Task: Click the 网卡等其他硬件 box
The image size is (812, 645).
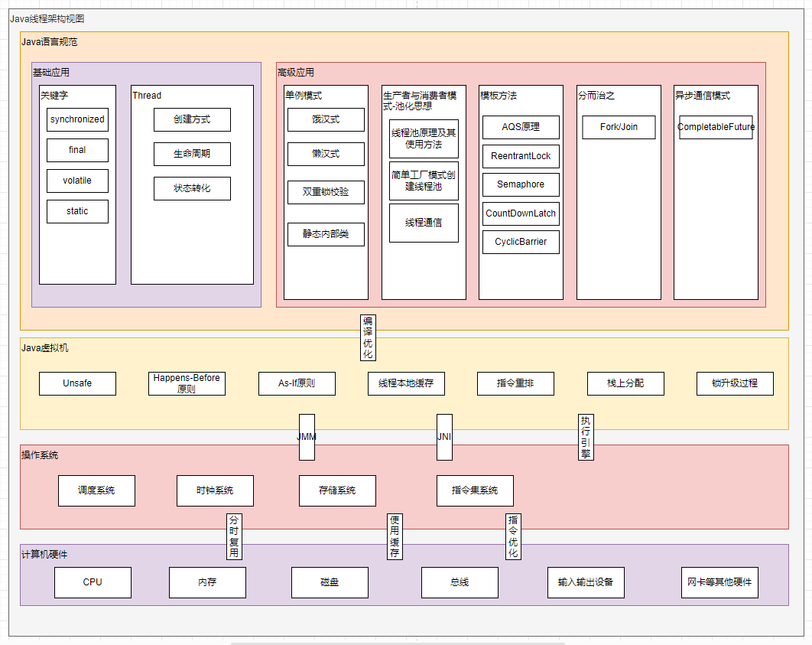Action: point(719,582)
